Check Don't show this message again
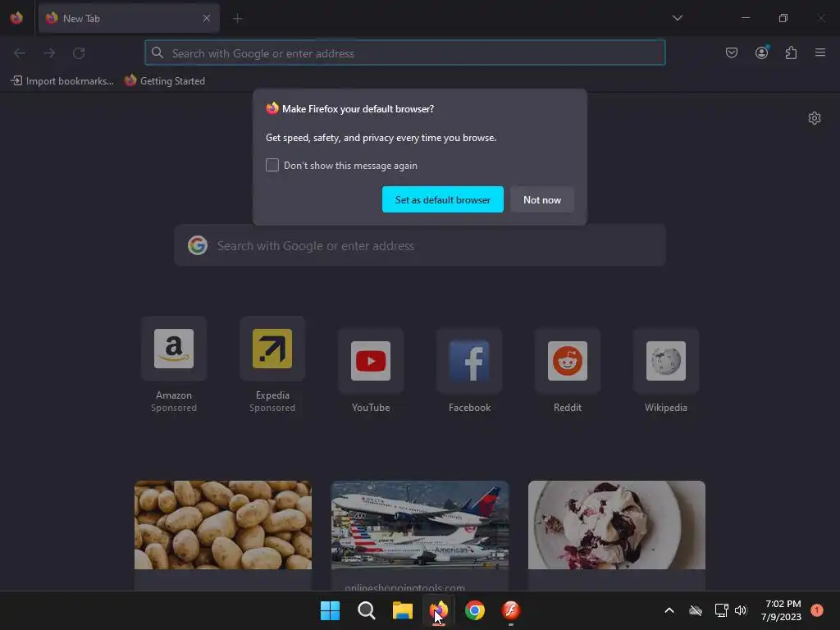The image size is (840, 630). pyautogui.click(x=272, y=165)
